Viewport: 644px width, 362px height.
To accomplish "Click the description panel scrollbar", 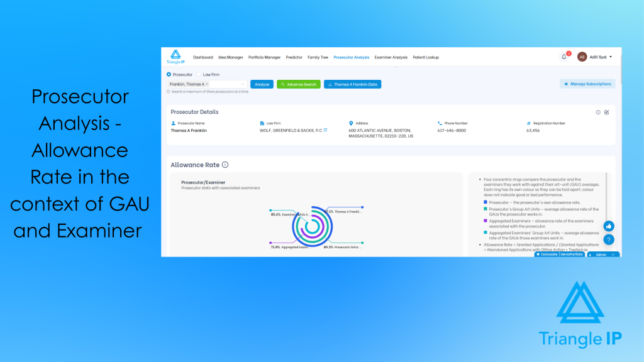I will [x=606, y=197].
